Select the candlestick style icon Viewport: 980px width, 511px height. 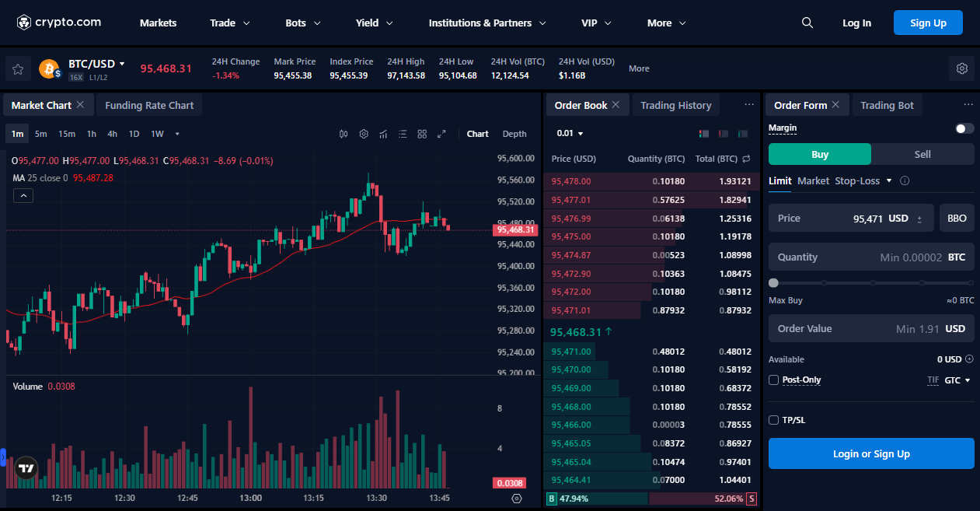(344, 134)
